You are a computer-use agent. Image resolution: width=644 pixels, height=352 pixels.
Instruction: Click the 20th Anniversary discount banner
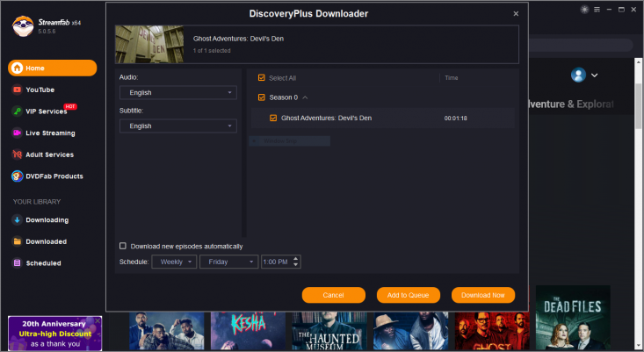[55, 334]
